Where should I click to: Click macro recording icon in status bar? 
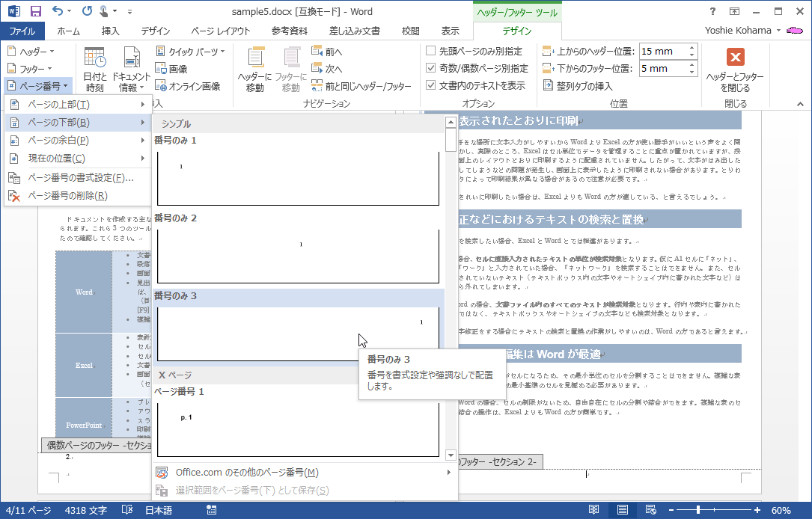pos(211,510)
